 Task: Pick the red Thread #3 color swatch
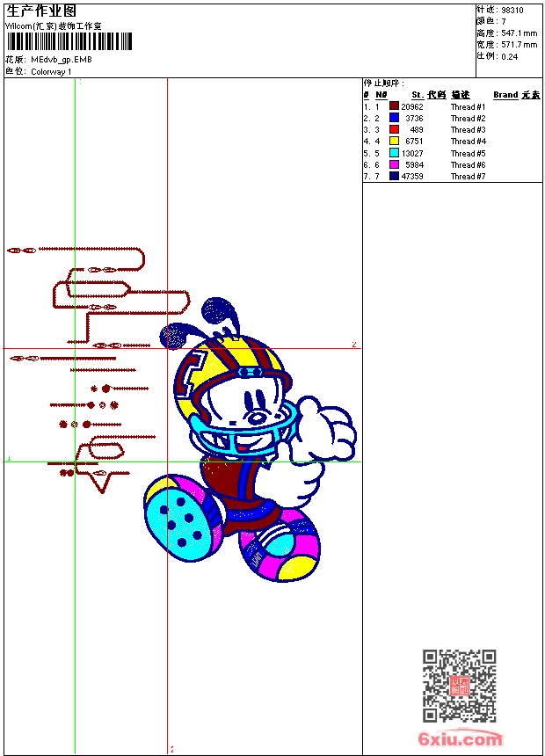pyautogui.click(x=394, y=129)
